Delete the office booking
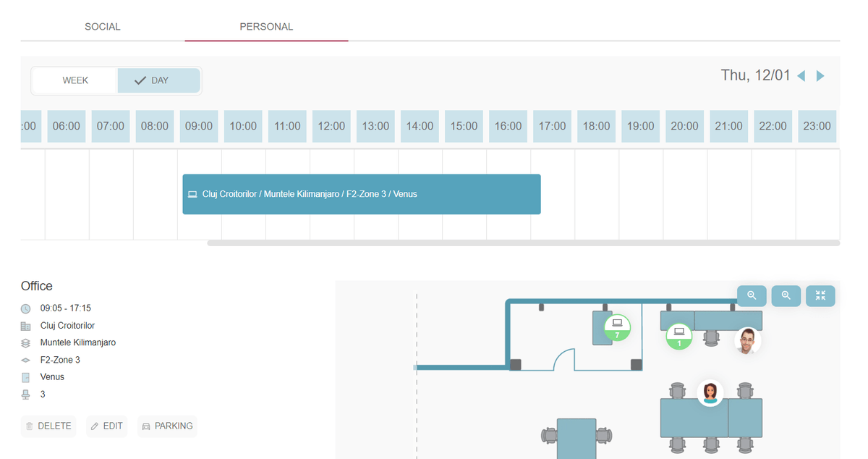 (x=48, y=426)
